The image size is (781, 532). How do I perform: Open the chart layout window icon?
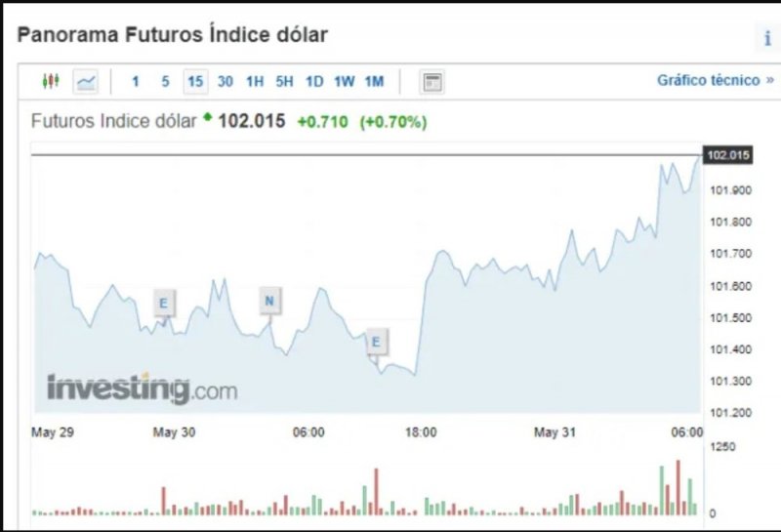(432, 82)
